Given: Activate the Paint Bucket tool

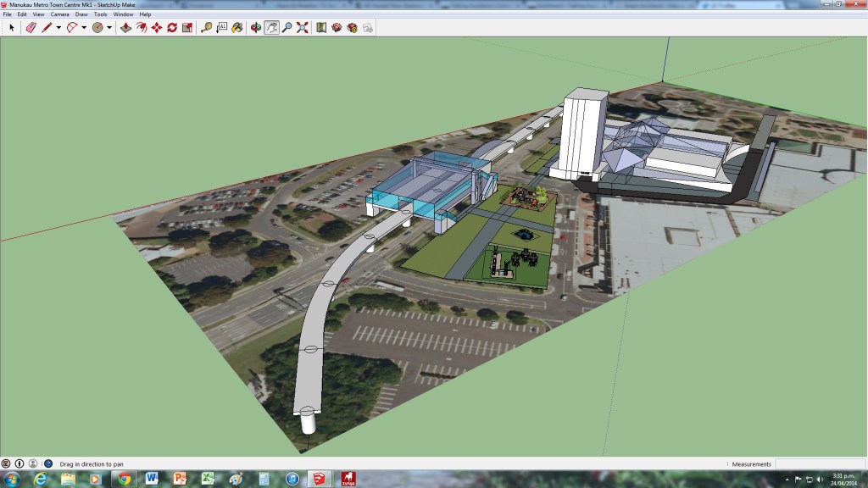Looking at the screenshot, I should [236, 28].
